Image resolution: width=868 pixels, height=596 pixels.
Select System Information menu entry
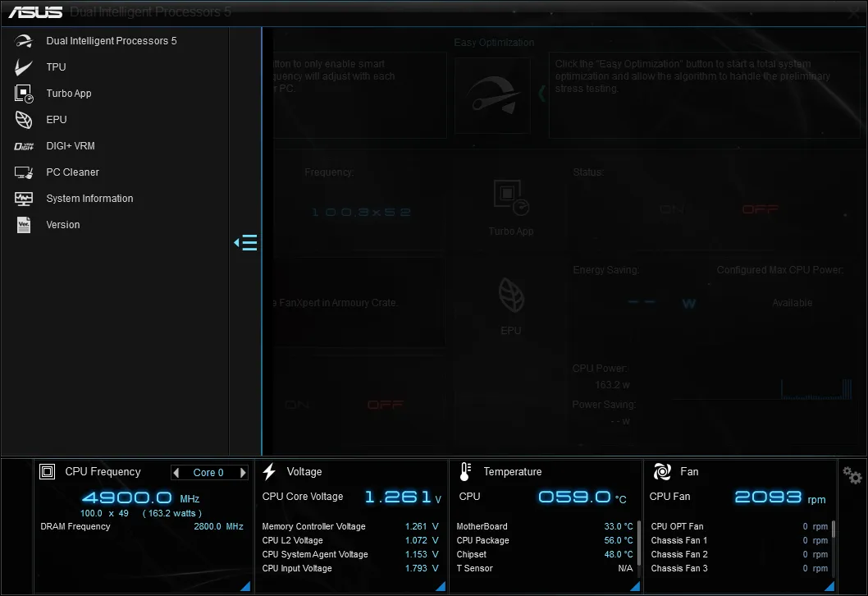pyautogui.click(x=89, y=199)
